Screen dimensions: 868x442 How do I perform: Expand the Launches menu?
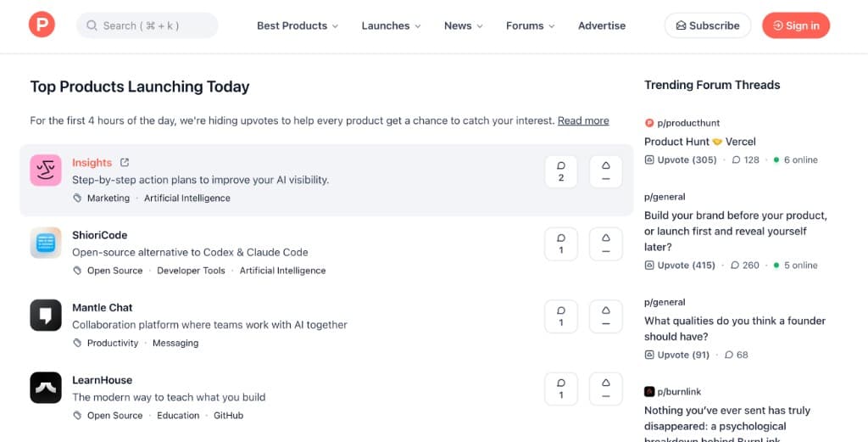click(391, 25)
